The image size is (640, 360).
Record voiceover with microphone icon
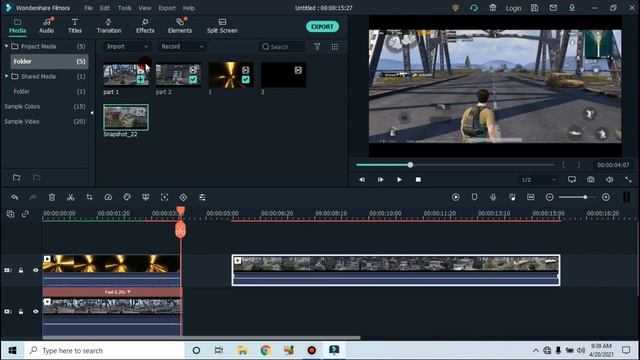(493, 198)
